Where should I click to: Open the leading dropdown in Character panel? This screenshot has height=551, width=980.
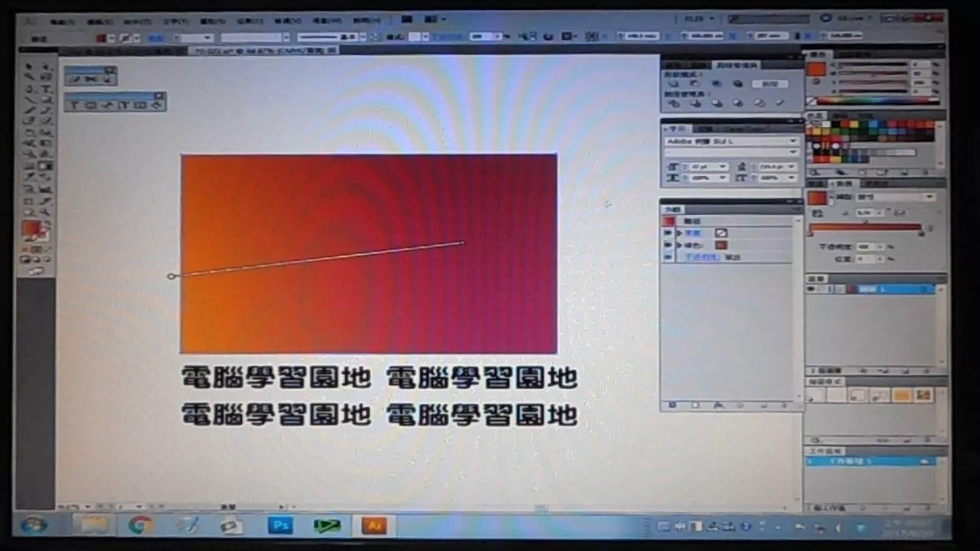[790, 166]
